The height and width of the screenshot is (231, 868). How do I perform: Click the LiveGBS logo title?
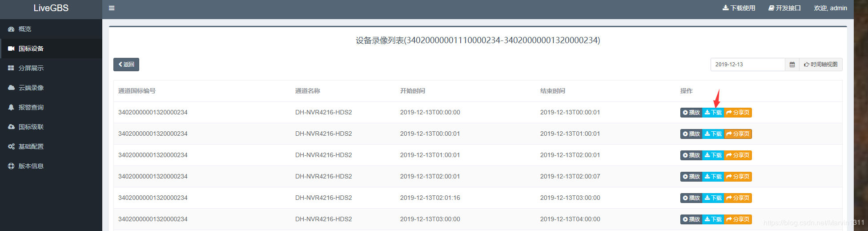51,8
